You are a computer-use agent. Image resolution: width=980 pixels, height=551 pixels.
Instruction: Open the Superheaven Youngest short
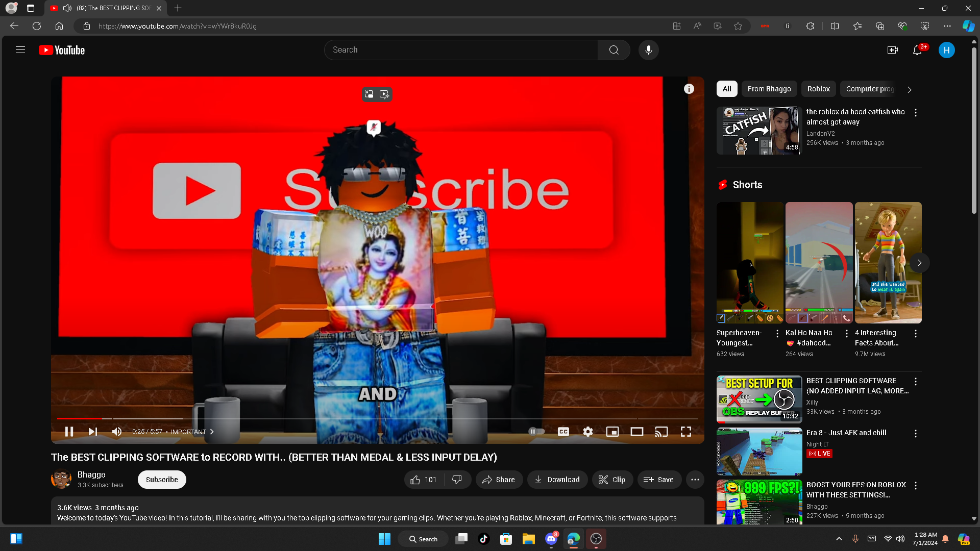(x=750, y=263)
